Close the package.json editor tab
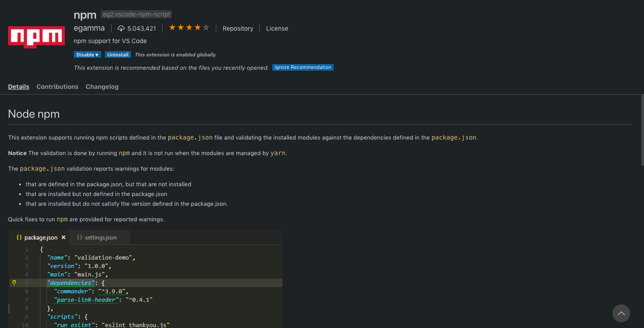Viewport: 644px width, 328px height. coord(63,237)
